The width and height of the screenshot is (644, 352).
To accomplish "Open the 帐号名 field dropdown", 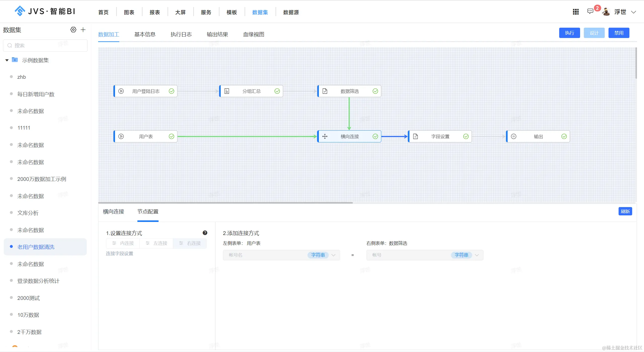I will point(333,255).
